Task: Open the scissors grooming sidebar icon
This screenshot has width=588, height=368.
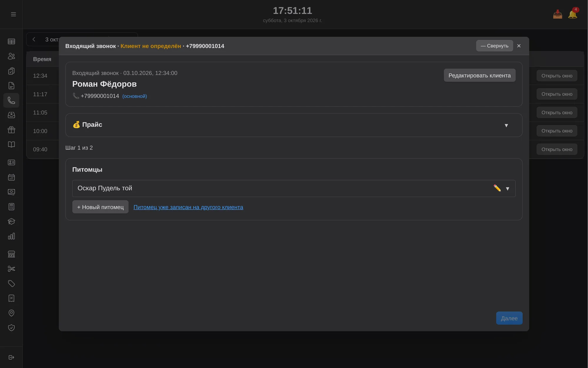Action: click(x=11, y=269)
